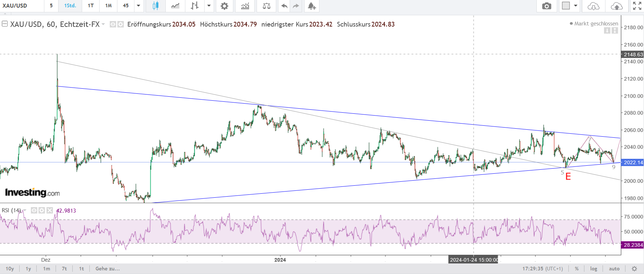Collapse the XAU/USD legend box
Screen dimensions: 644x274
click(5, 24)
